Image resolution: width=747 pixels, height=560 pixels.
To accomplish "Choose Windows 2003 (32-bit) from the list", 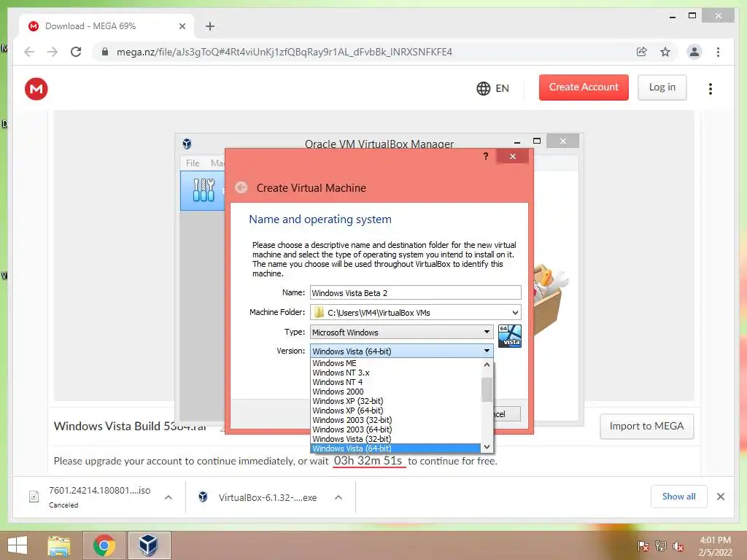I will [x=395, y=420].
